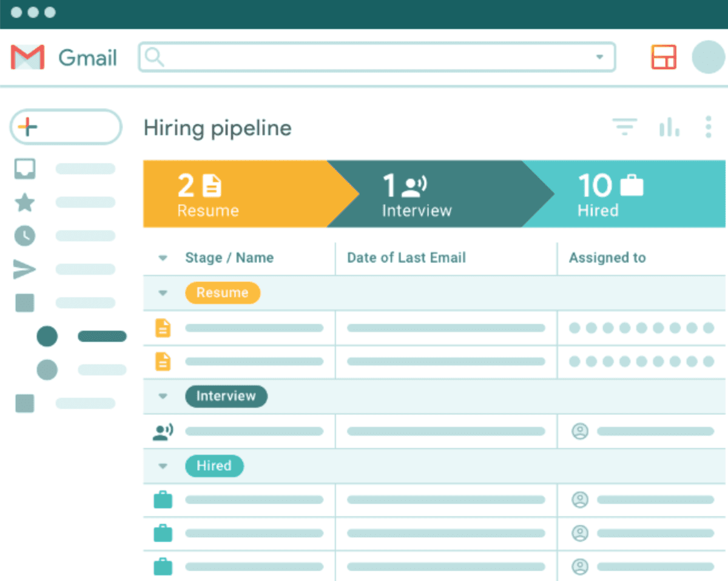Viewport: 728px width, 581px height.
Task: Collapse the Hired stage group
Action: coord(163,466)
